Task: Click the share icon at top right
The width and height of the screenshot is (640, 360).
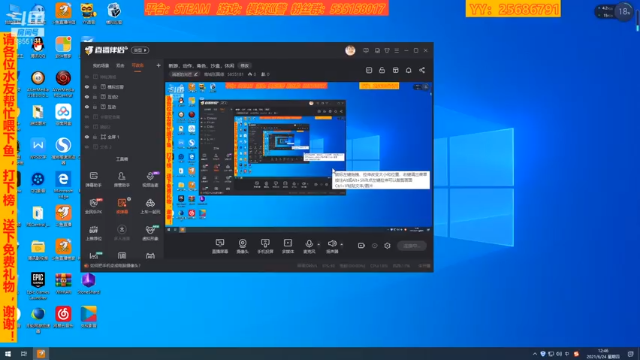Action: coord(422,70)
